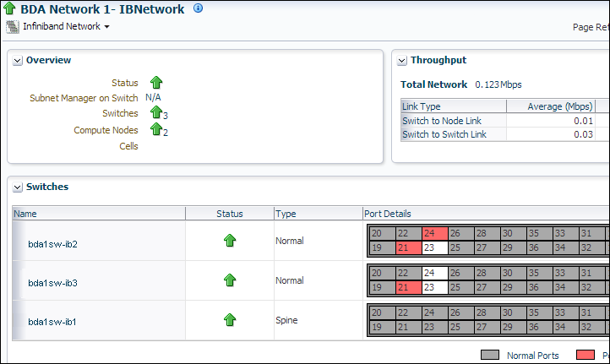610x364 pixels.
Task: Select port 22 on bda1sw-ib1
Action: [409, 312]
